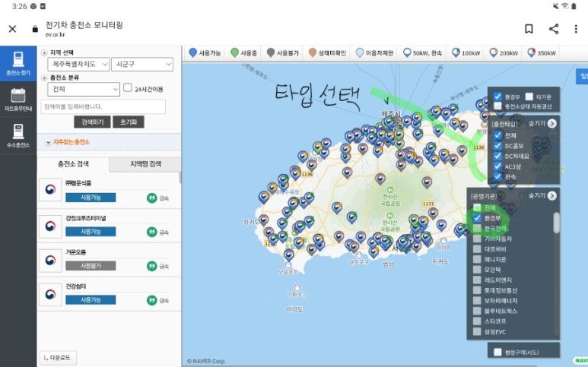Image resolution: width=588 pixels, height=367 pixels.
Task: Click the 지역 선택 section arrow icon
Action: pos(44,52)
